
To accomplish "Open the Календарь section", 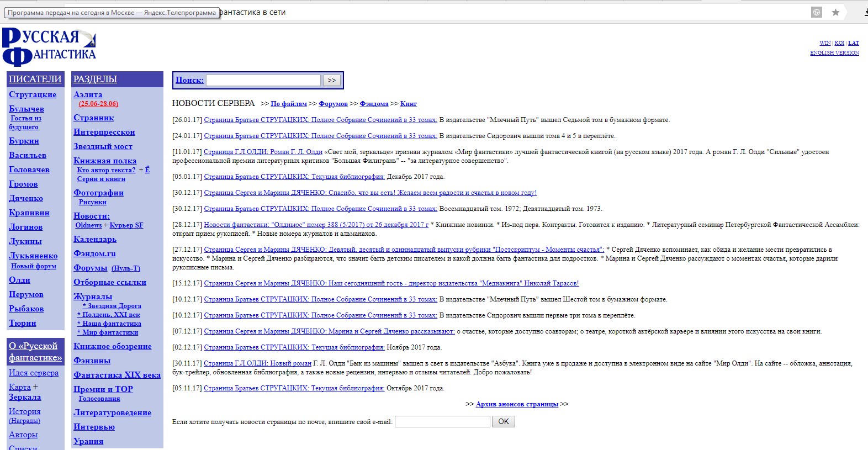I will click(95, 239).
